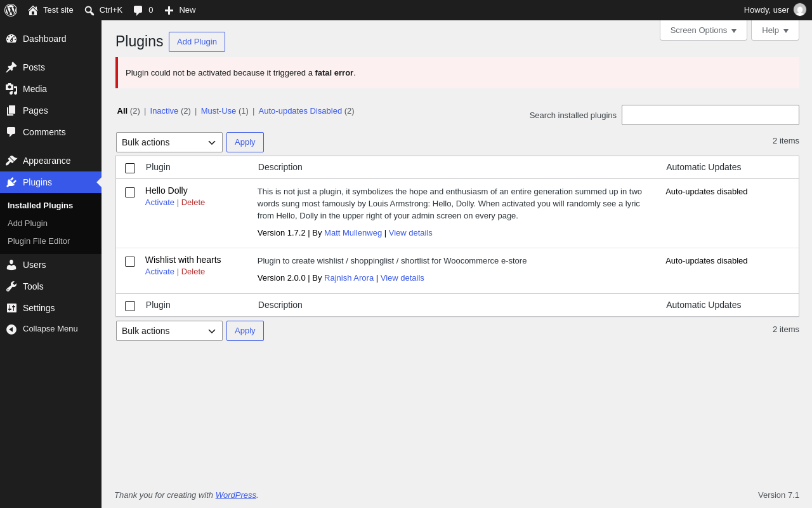Click the Plugins plug icon

pyautogui.click(x=11, y=182)
